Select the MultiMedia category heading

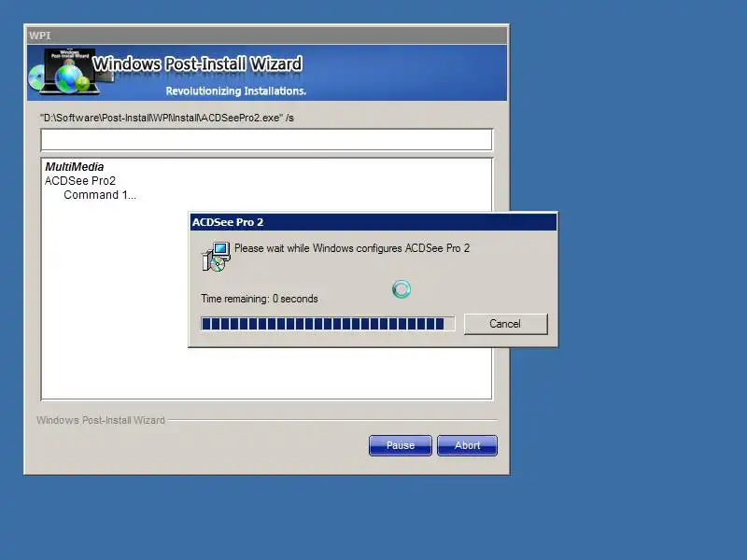(x=75, y=167)
